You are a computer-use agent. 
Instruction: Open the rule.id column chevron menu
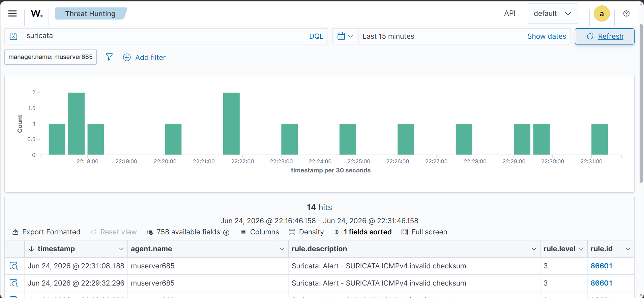coord(628,249)
